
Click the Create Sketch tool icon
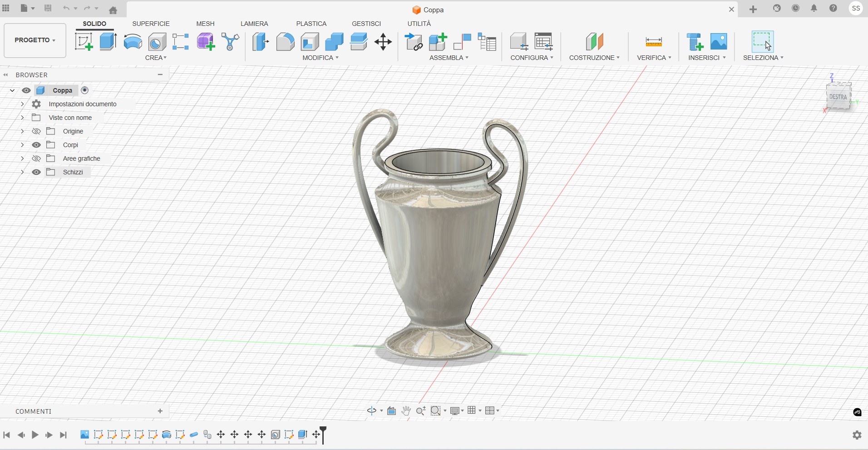click(84, 42)
